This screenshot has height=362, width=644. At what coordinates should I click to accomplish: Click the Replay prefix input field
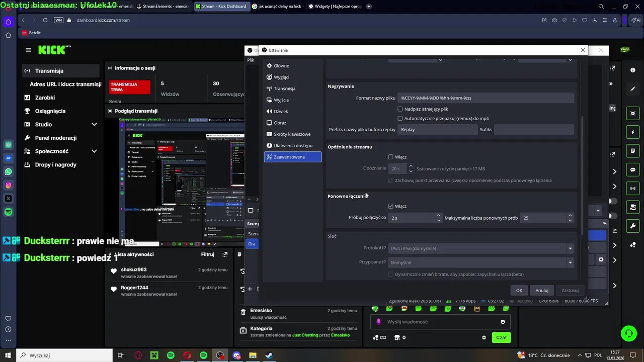pyautogui.click(x=437, y=129)
